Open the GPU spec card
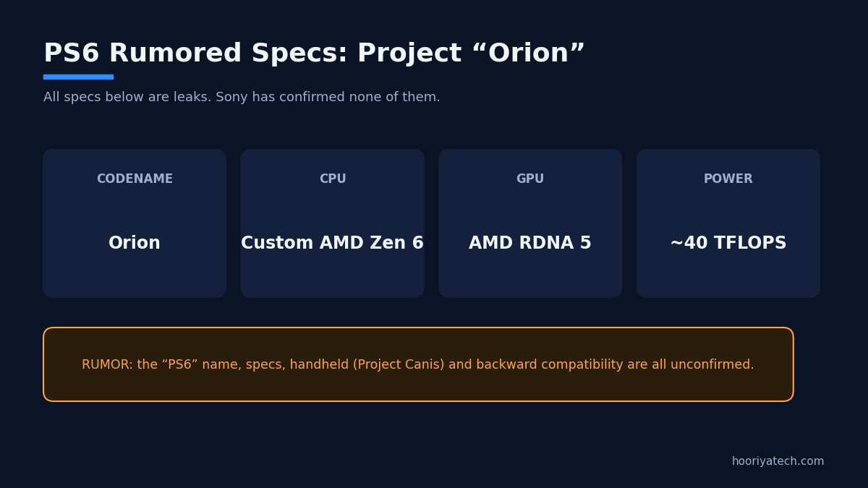Screen dimensions: 868x488 [x=530, y=223]
